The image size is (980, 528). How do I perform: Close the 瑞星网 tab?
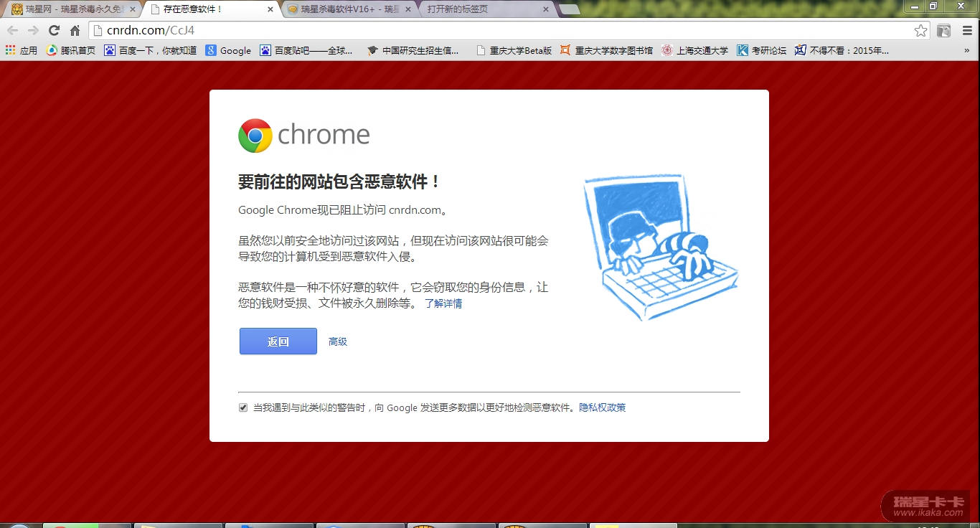coord(132,9)
